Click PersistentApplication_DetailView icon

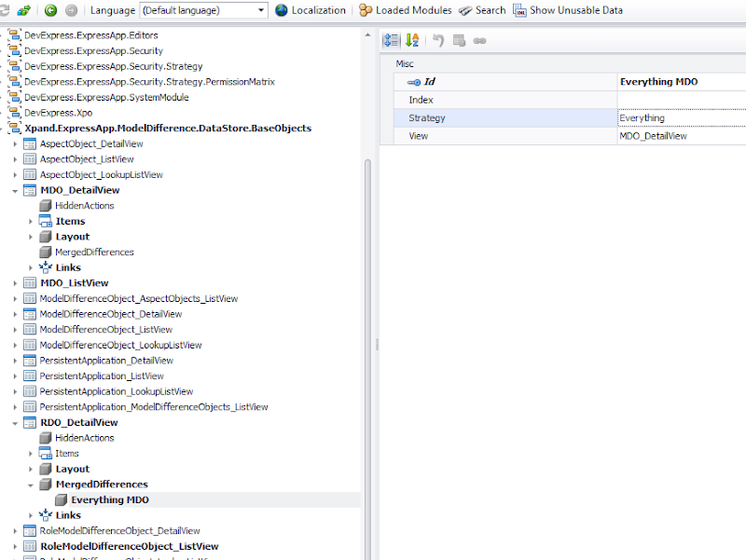point(30,361)
